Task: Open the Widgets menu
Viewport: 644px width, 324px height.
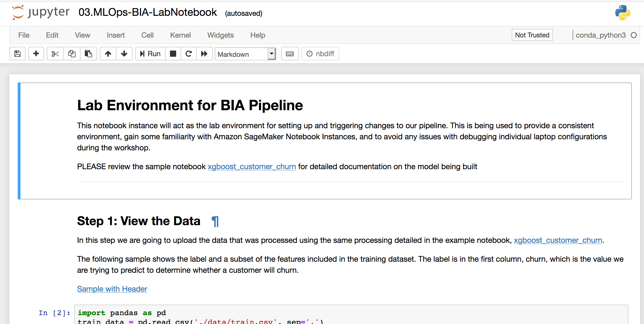Action: click(x=220, y=35)
